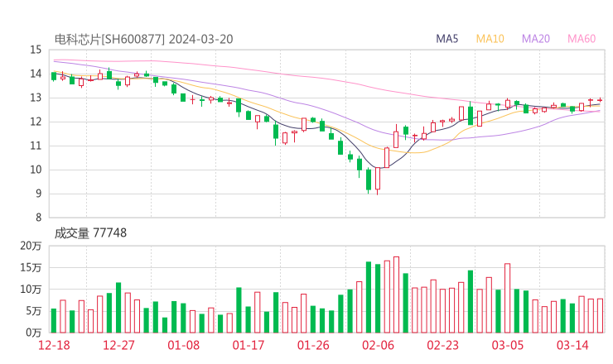Click the lowest red candlestick near 9
613x364 pixels.
(378, 179)
